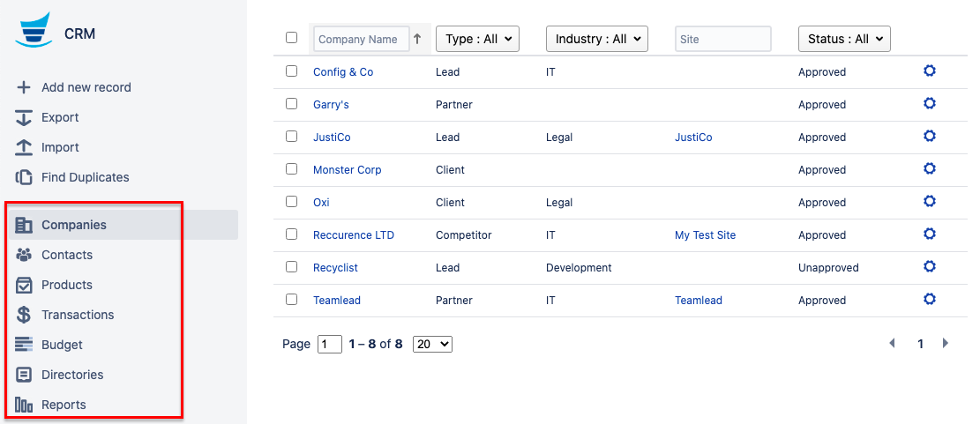980x424 pixels.
Task: Open Transactions from the sidebar
Action: tap(78, 315)
